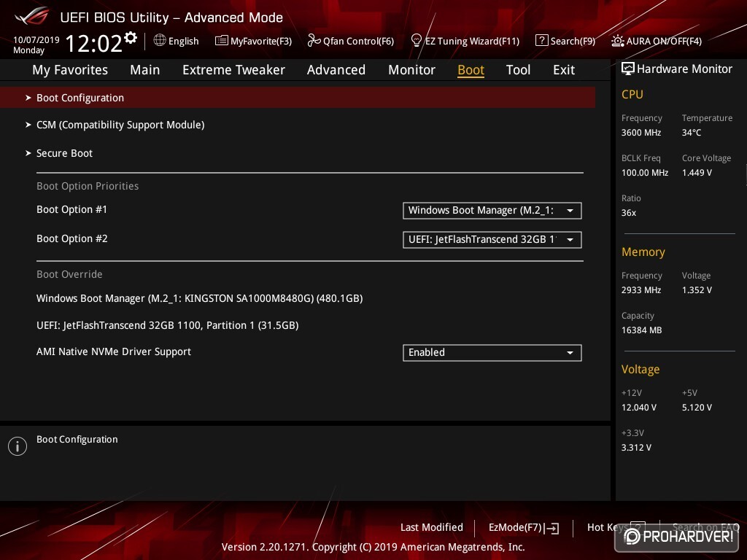Boot override to UEFI JetFlashTranscend 32GB
Screen dimensions: 747x560
(168, 325)
